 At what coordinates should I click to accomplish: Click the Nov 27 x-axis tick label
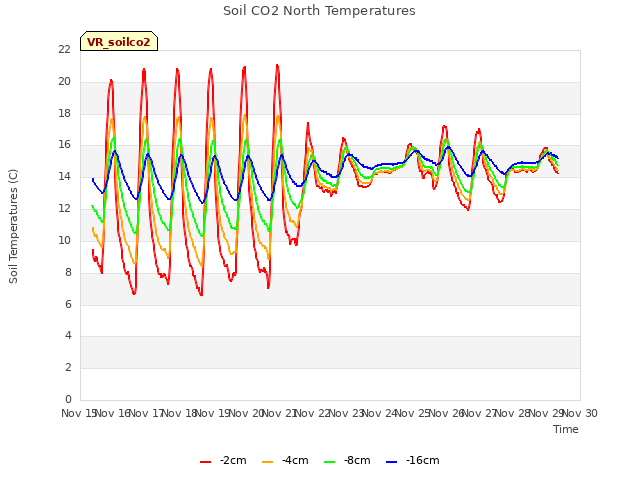point(480,413)
